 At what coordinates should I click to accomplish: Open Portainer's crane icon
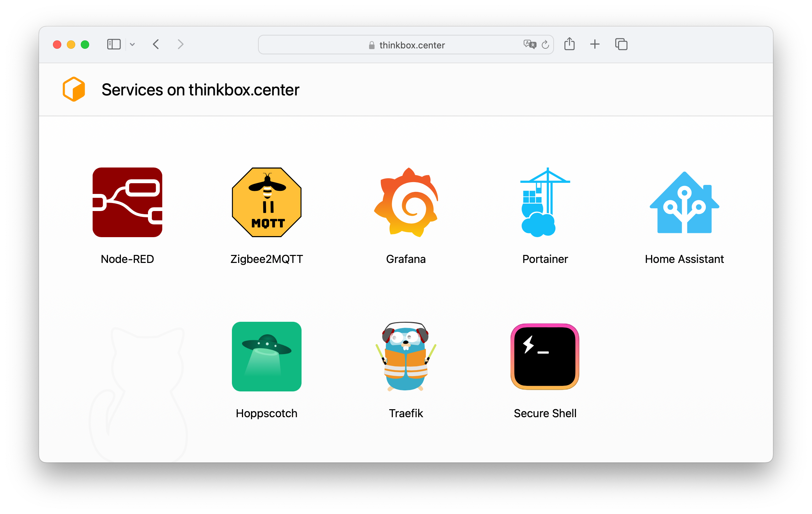[545, 202]
